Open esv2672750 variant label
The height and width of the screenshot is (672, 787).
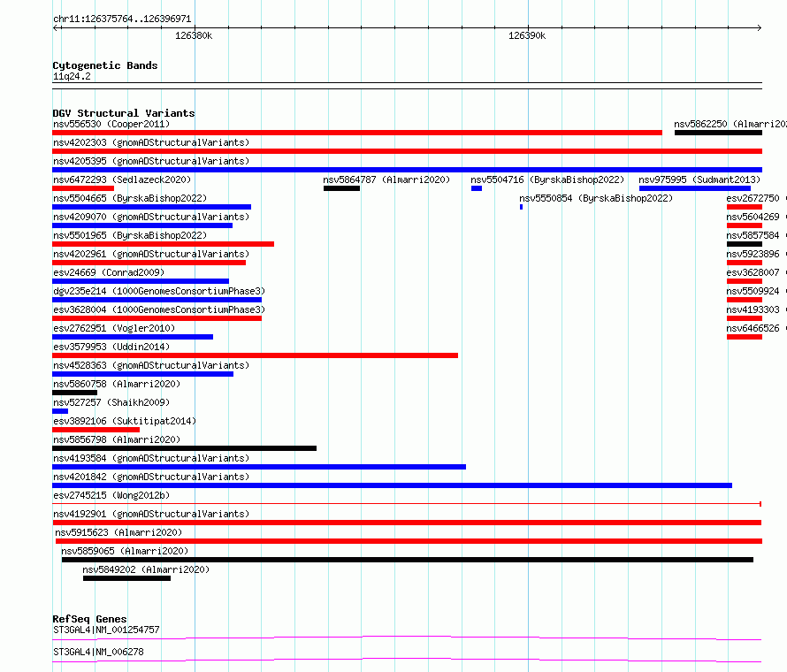click(753, 198)
